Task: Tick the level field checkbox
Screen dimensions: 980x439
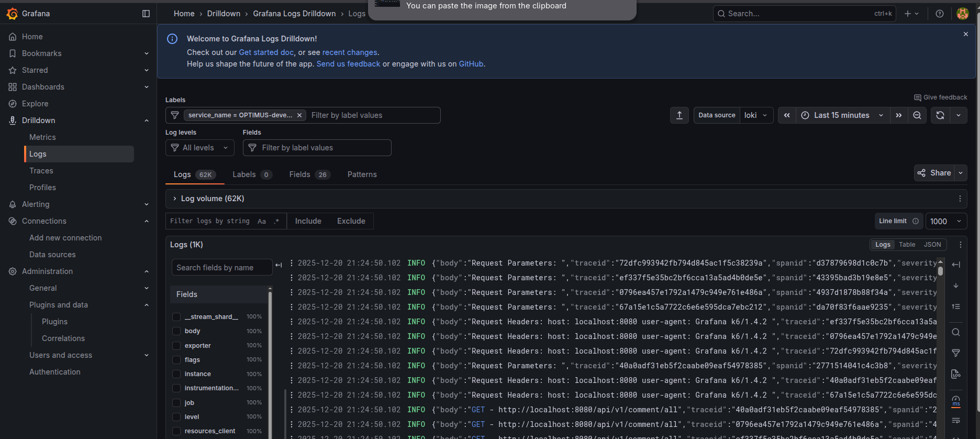Action: 176,417
